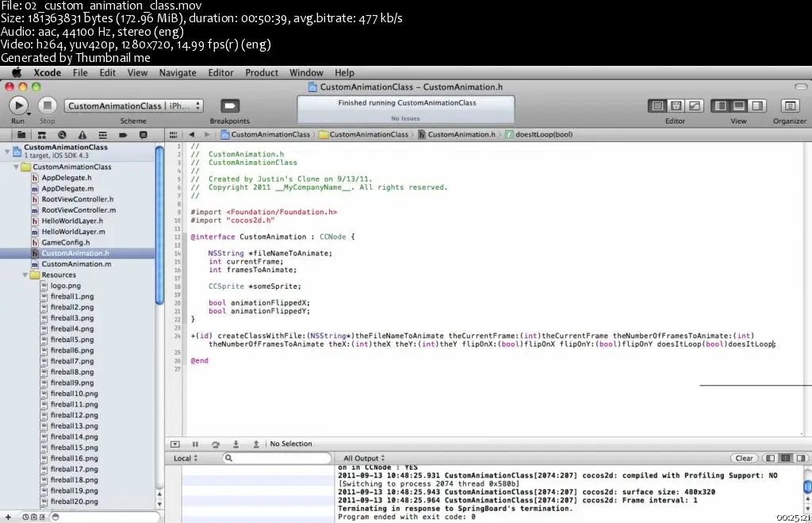Open the Navigate menu
Viewport: 812px width, 523px height.
tap(178, 73)
